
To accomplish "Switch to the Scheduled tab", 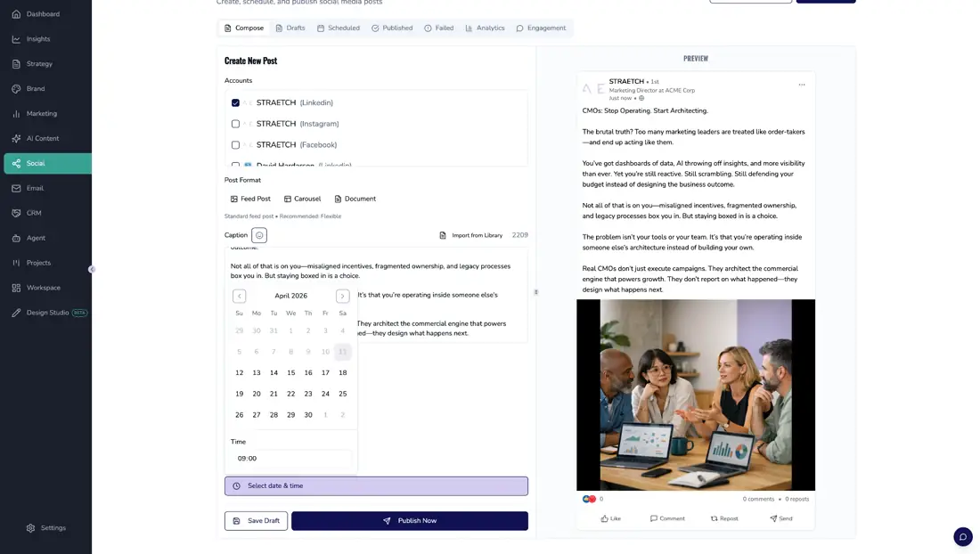I will click(339, 29).
